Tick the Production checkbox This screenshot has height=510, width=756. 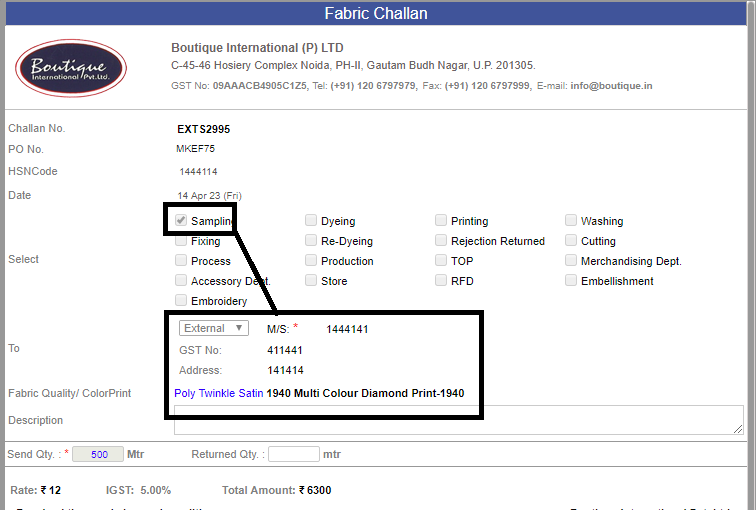[x=311, y=260]
